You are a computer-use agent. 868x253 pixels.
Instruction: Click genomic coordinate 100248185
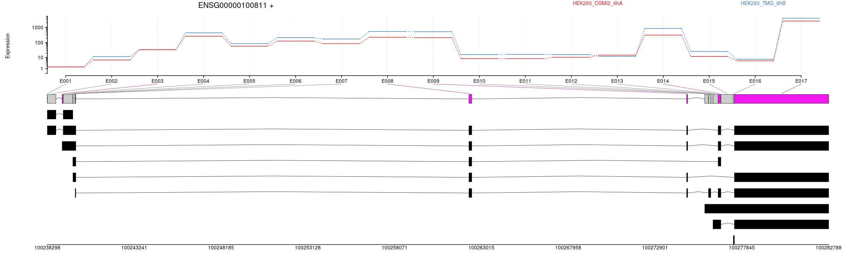click(x=221, y=248)
